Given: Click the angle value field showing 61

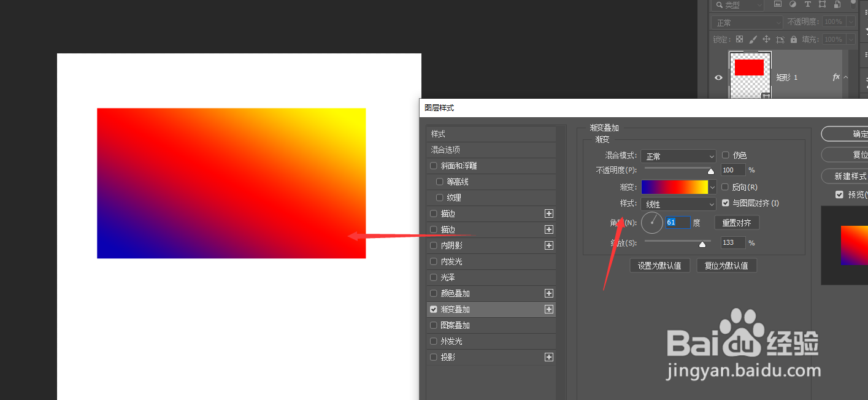Looking at the screenshot, I should [x=678, y=223].
